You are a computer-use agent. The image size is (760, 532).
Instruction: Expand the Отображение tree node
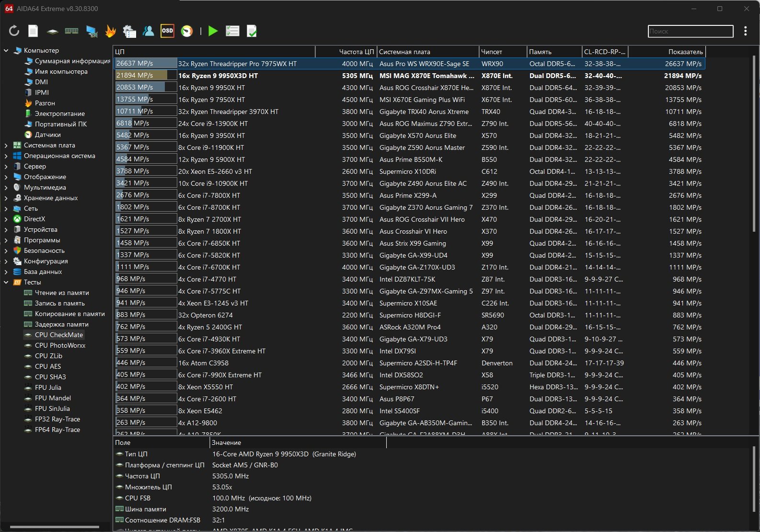tap(6, 177)
